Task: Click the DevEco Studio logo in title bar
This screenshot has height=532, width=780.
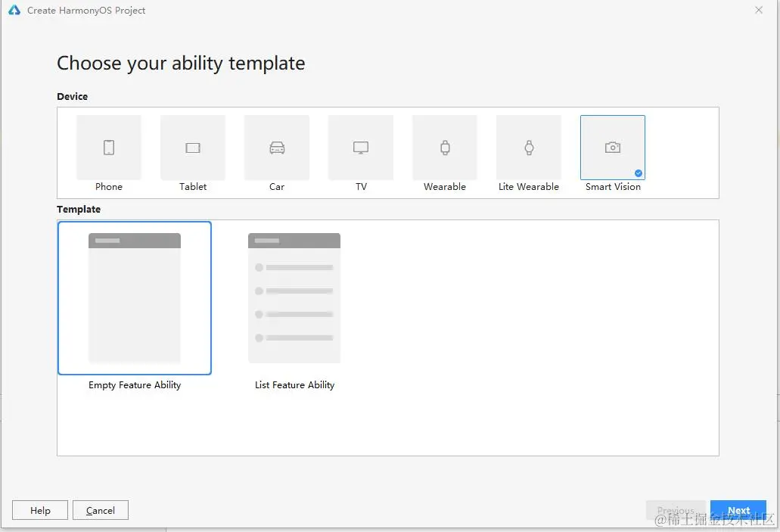Action: pyautogui.click(x=14, y=10)
